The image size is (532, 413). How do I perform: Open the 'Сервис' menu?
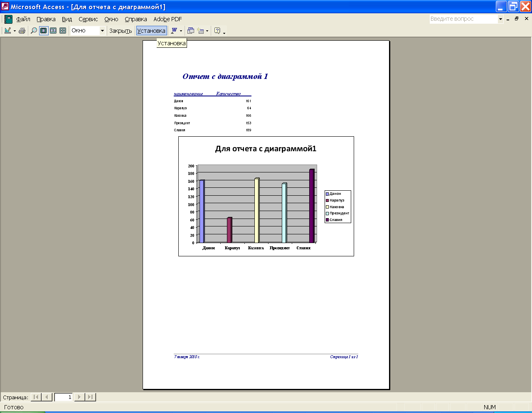(x=88, y=19)
